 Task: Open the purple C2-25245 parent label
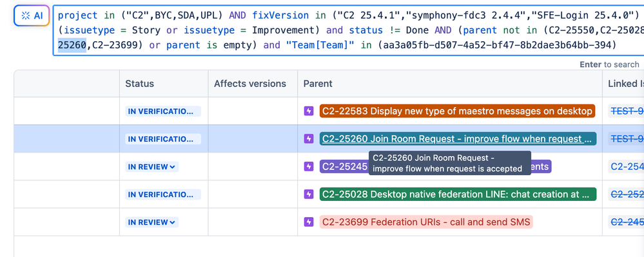(x=344, y=166)
